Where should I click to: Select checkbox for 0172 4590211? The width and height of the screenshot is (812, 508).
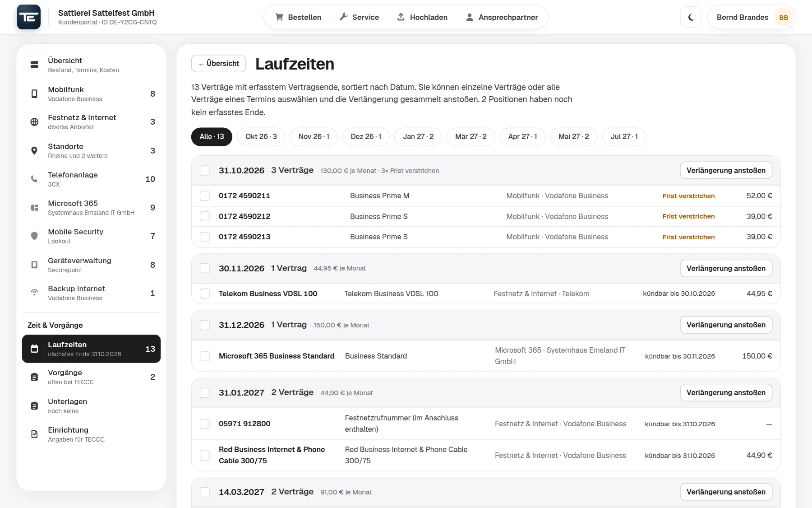tap(205, 196)
